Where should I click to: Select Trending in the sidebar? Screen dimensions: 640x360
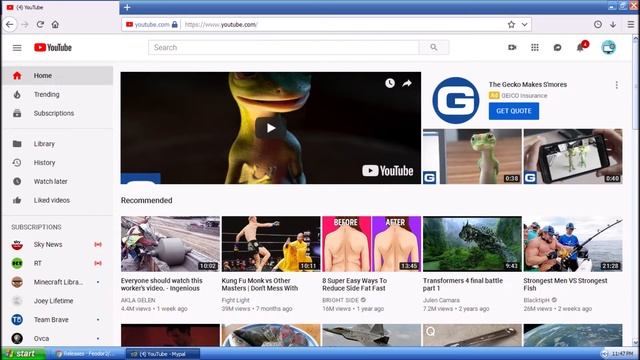click(58, 94)
